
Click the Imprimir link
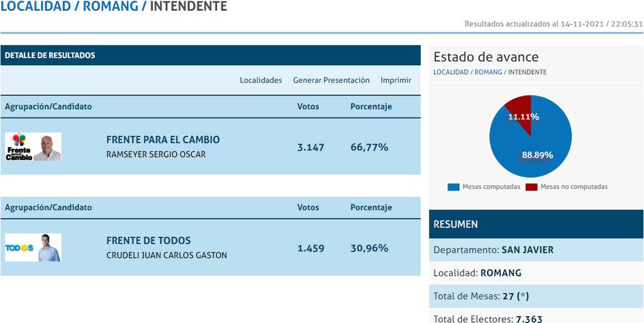tap(396, 80)
